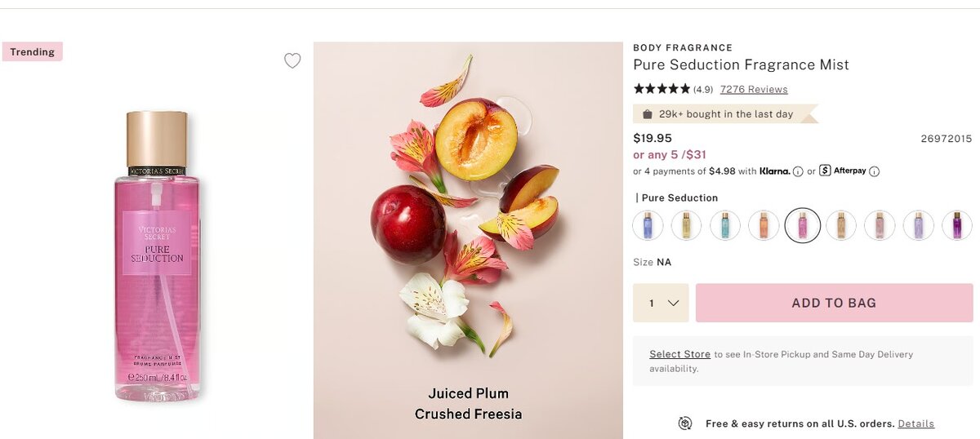
Task: Click the Klarna info icon
Action: point(798,171)
